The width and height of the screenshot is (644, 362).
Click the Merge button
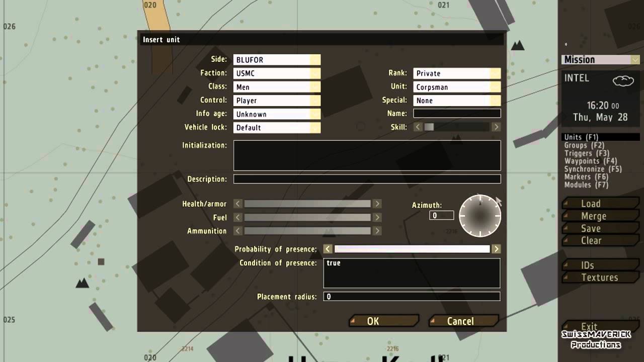pyautogui.click(x=601, y=216)
